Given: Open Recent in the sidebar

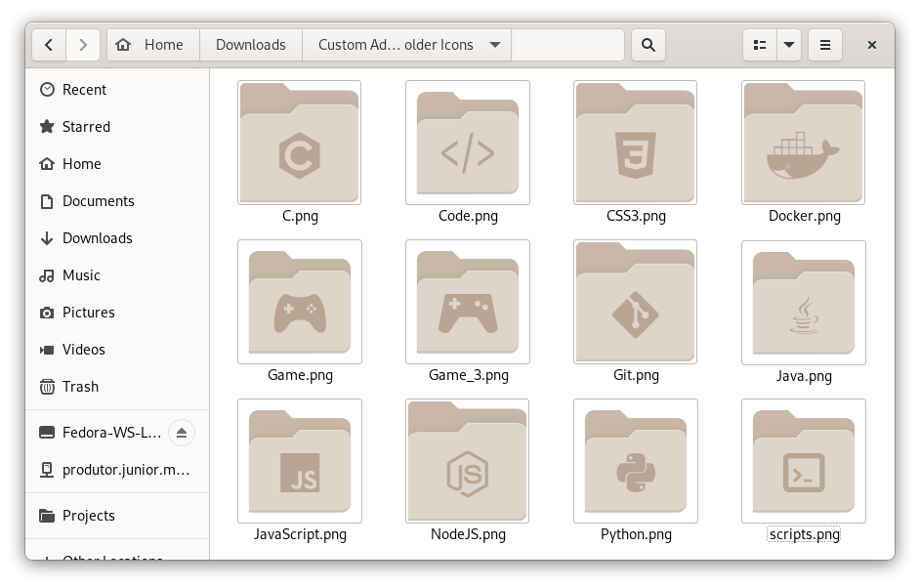Looking at the screenshot, I should pos(117,90).
